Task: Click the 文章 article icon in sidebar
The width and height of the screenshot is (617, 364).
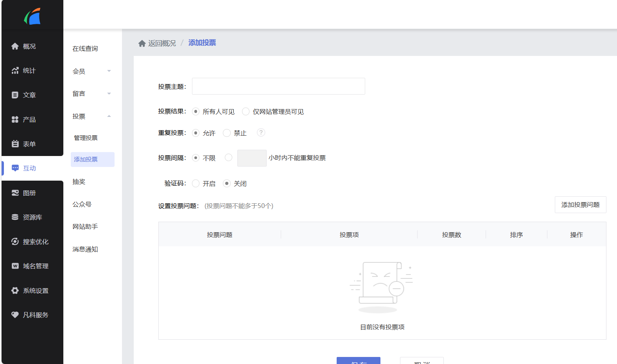Action: 15,95
